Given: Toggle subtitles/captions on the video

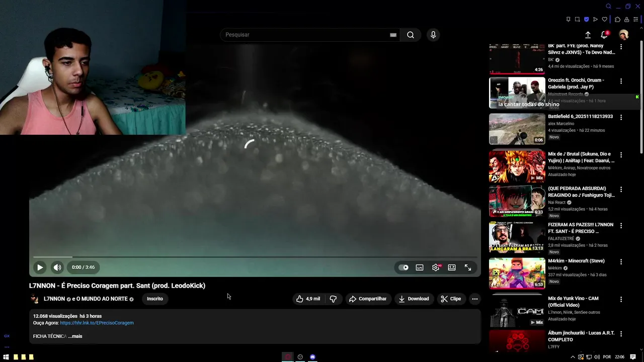Looking at the screenshot, I should [420, 267].
